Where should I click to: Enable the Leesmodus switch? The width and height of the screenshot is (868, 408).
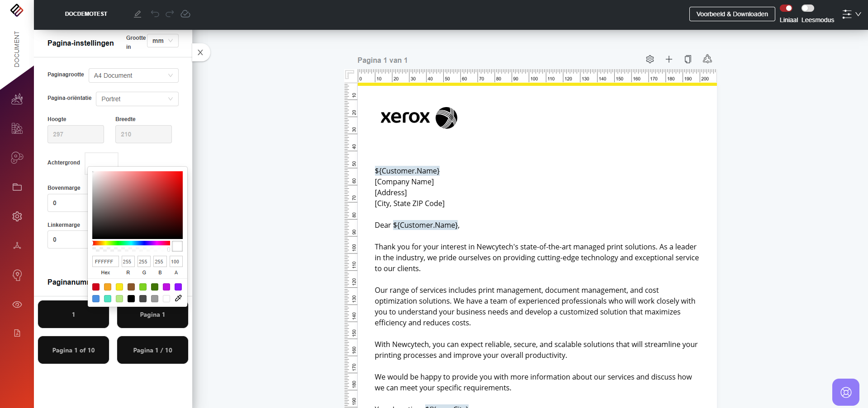[807, 8]
